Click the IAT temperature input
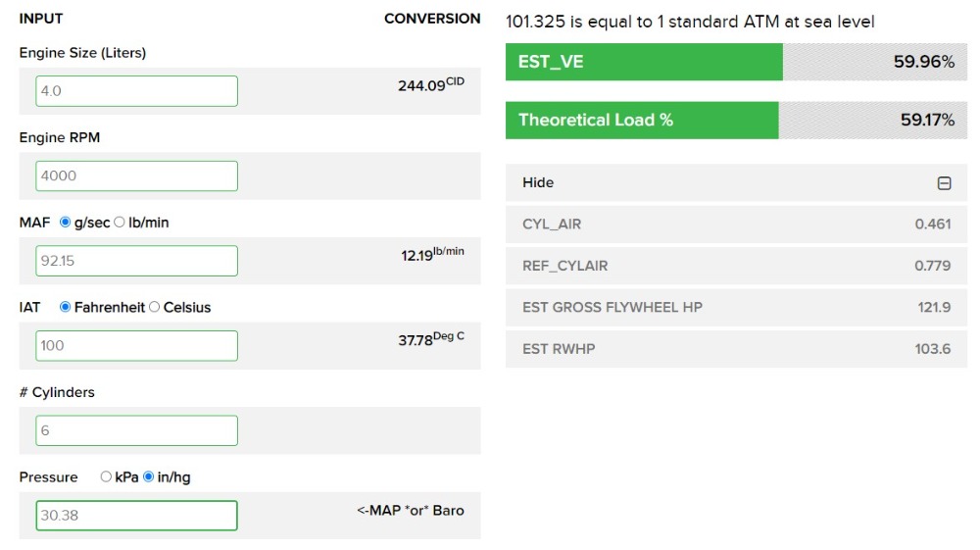 coord(136,345)
